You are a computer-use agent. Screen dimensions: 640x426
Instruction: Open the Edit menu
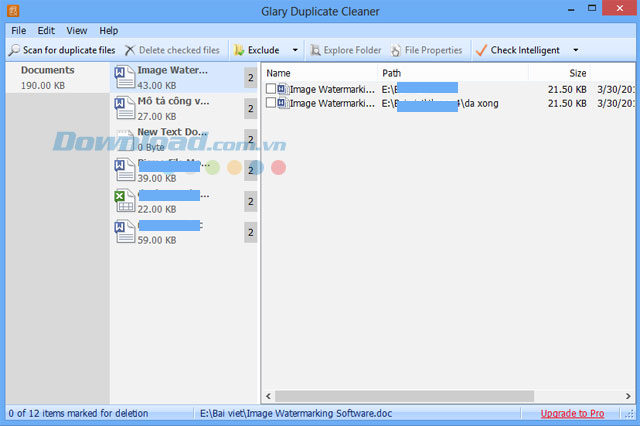click(x=46, y=31)
